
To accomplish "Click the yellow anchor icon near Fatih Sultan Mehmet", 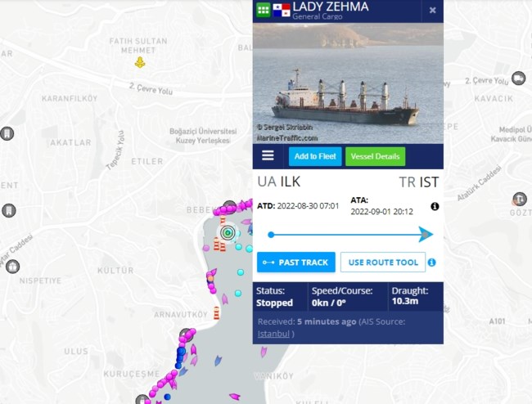I will click(139, 62).
